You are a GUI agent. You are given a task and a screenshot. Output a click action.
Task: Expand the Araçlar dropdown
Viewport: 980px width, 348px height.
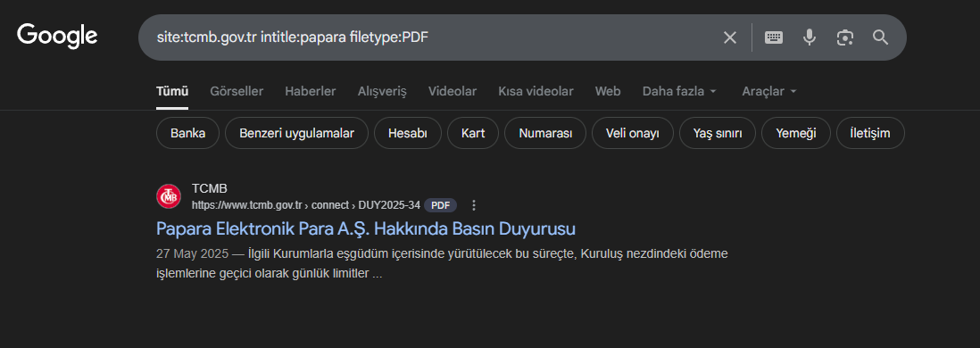pyautogui.click(x=769, y=91)
